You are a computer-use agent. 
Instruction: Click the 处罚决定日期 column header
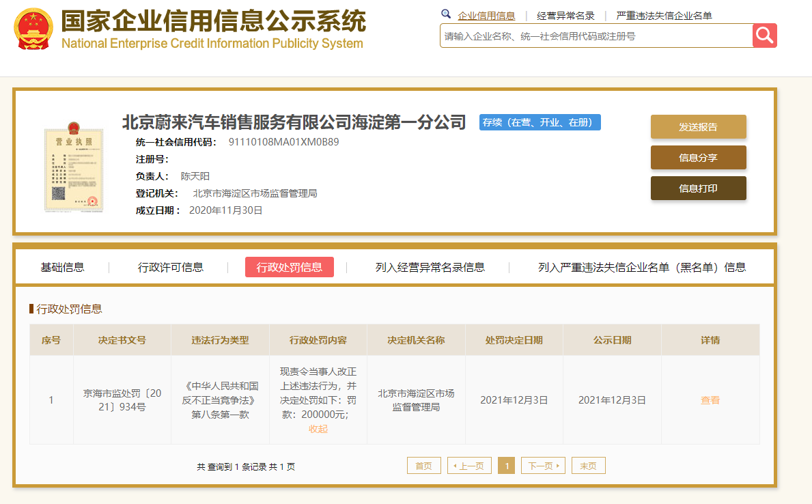click(x=514, y=340)
